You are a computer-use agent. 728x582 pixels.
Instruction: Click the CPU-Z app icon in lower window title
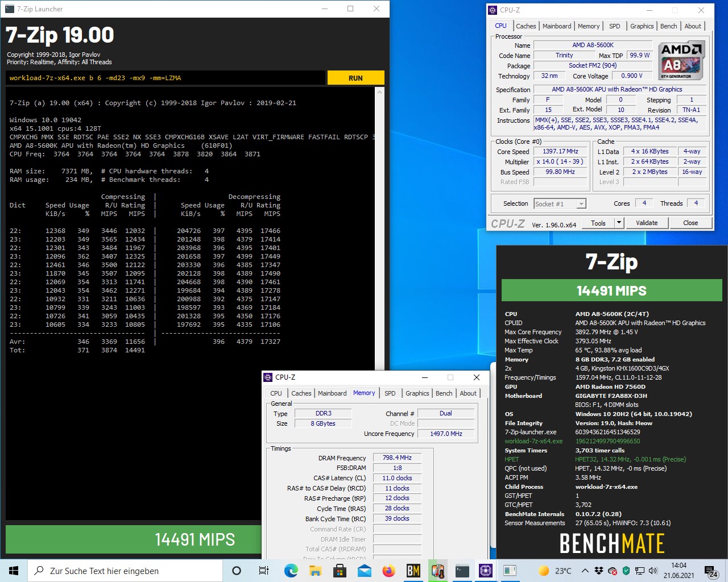[268, 377]
